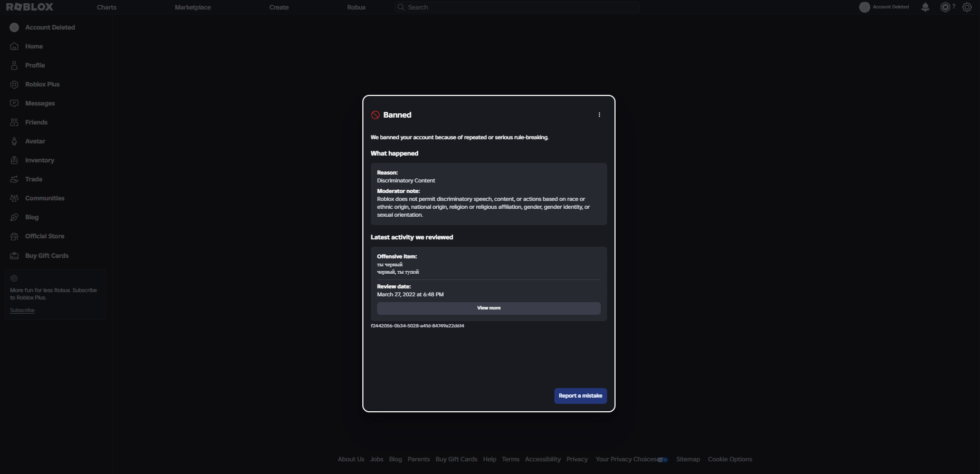Open the Robux balance icon
Screen dimensions: 980x474
tap(945, 7)
